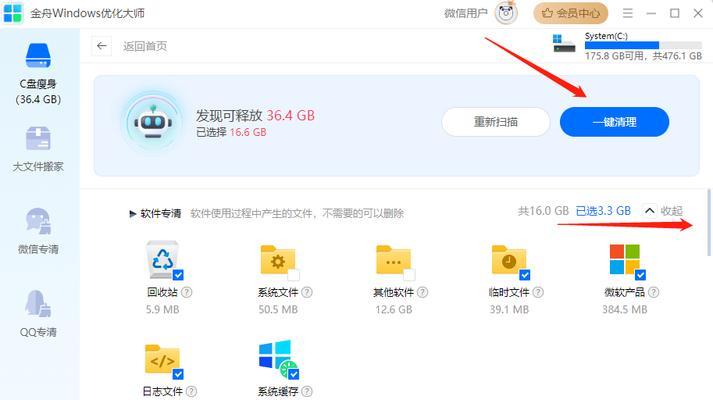Click the 共16.0 GB total text
Screen dimensions: 713x400
pyautogui.click(x=543, y=211)
